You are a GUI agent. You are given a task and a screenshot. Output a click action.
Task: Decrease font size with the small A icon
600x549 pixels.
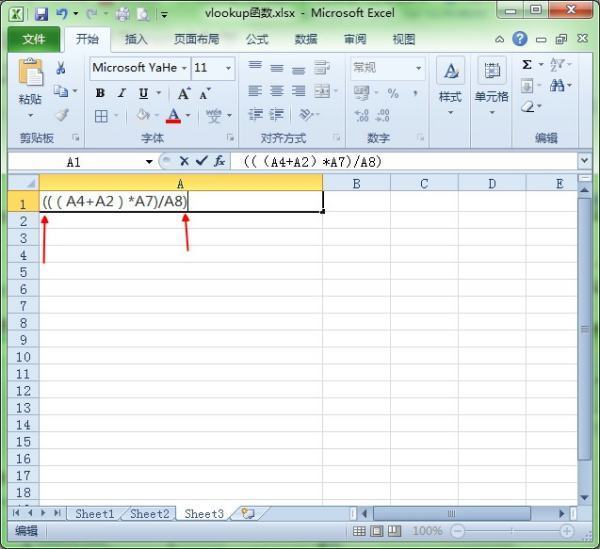(205, 93)
